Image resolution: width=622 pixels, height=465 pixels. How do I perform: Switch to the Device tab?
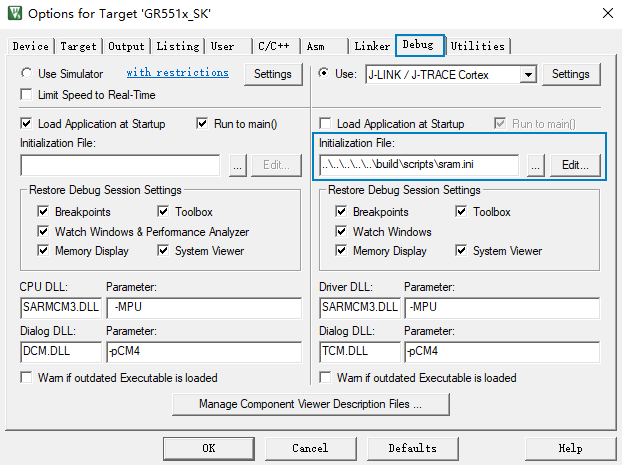coord(31,46)
